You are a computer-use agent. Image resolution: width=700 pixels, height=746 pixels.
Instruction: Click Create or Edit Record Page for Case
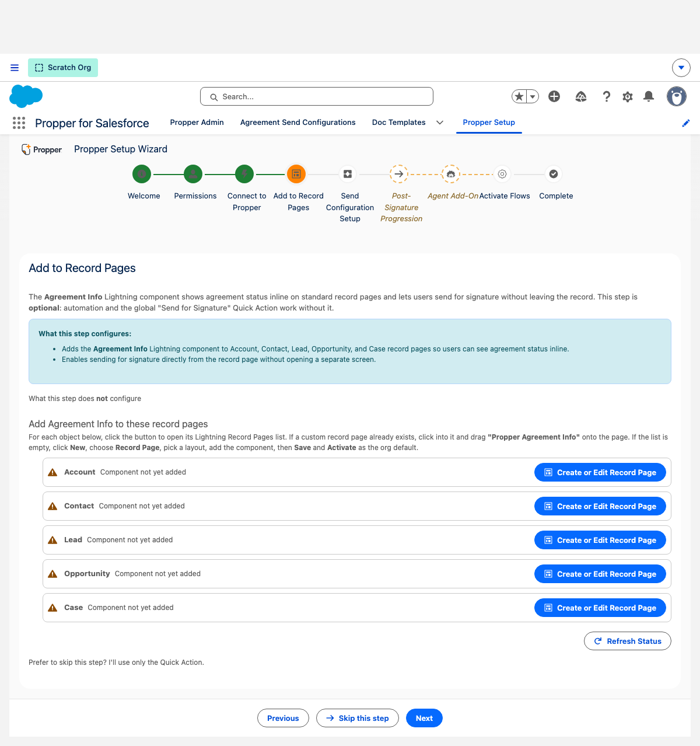(600, 608)
